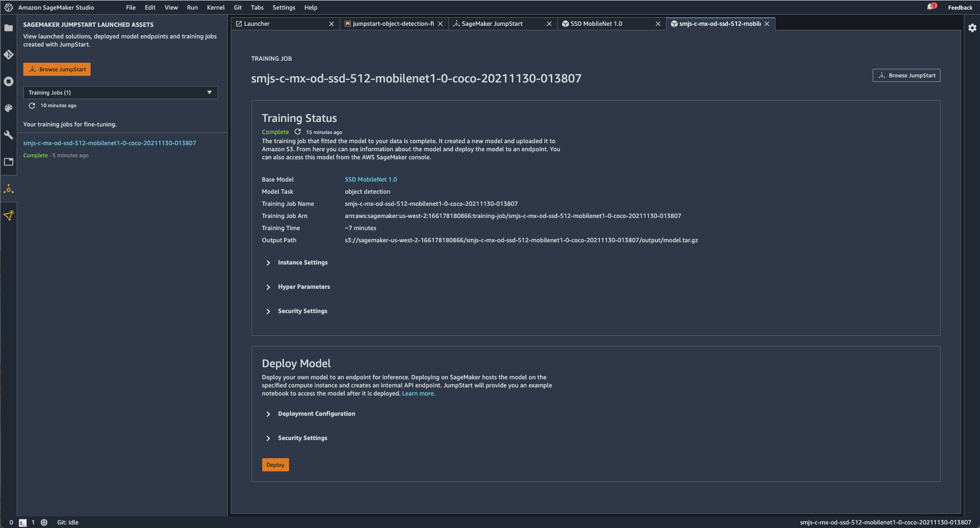Open the Commands palette sidebar icon

pos(9,108)
